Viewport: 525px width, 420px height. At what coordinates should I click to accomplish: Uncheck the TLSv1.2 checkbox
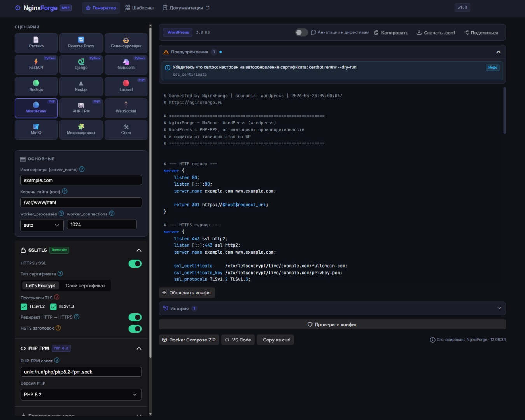point(24,306)
